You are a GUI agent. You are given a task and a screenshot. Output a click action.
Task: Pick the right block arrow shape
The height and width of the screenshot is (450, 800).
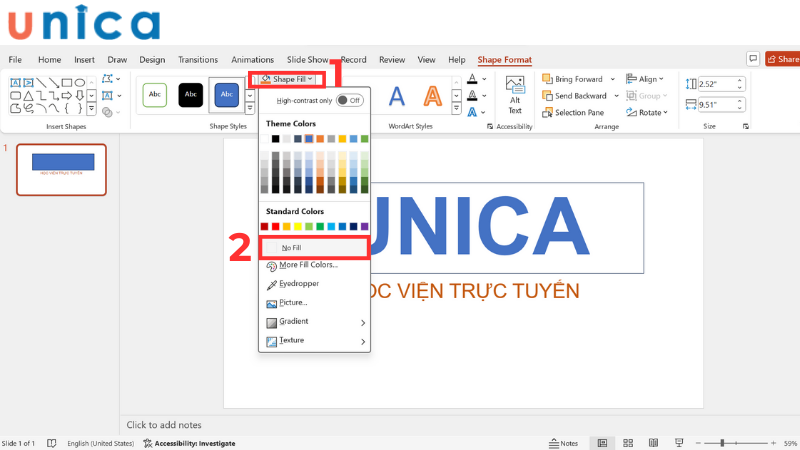tap(67, 95)
